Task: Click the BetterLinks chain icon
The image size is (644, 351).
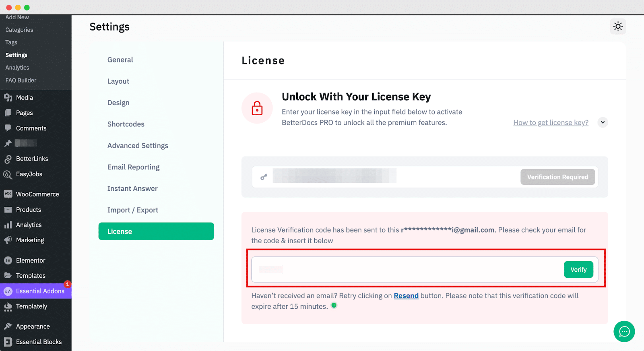Action: point(8,159)
